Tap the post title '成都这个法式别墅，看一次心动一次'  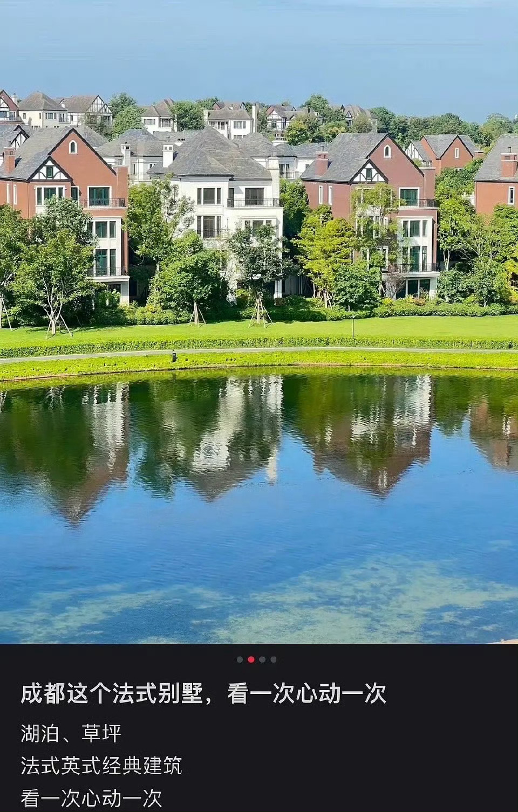coord(203,693)
